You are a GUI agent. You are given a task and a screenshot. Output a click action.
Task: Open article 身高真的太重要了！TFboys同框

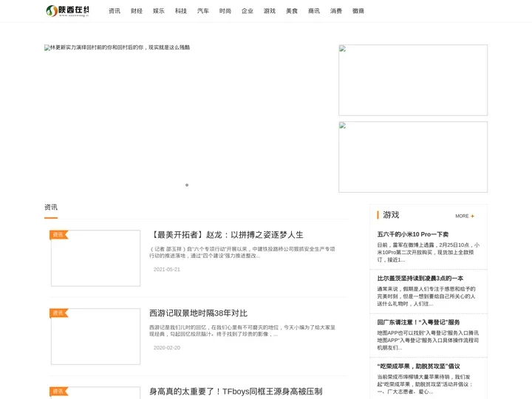(x=236, y=392)
